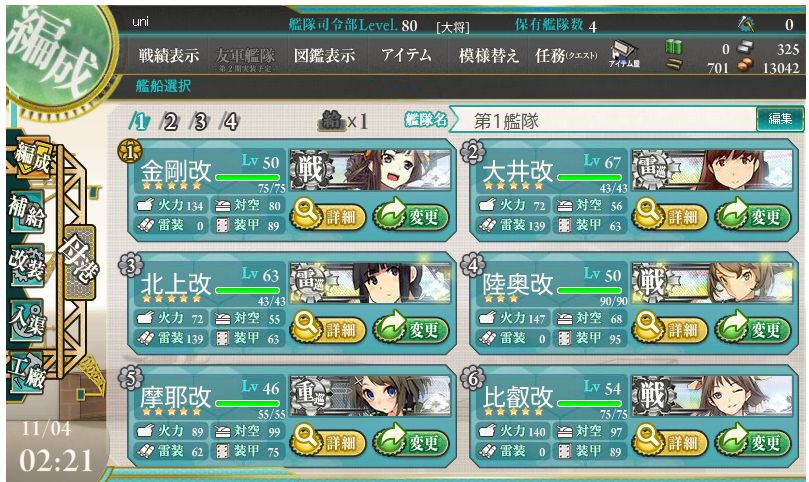Select the 改装 remodel sidebar icon
809x482 pixels.
point(26,265)
